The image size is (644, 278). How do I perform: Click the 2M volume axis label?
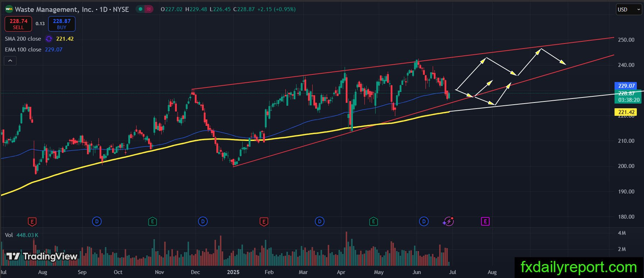click(x=622, y=249)
